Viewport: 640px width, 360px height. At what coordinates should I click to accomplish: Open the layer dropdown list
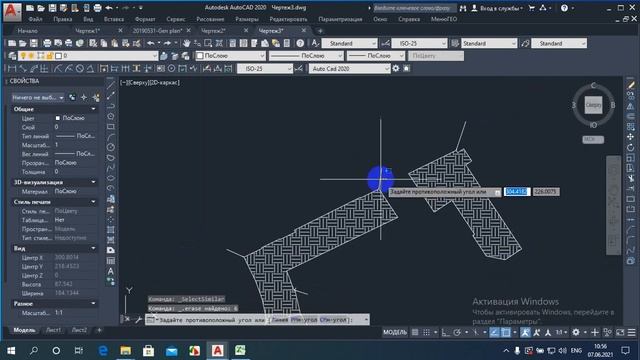155,56
